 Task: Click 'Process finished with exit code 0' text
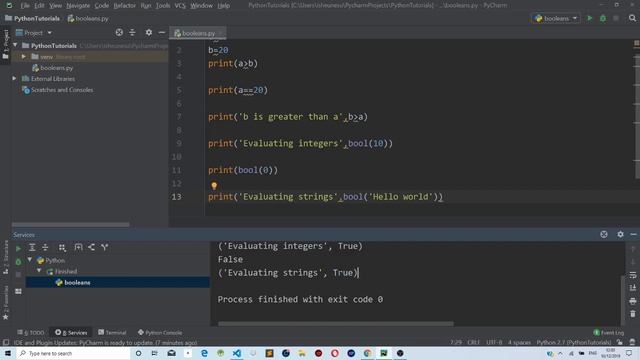coord(300,299)
